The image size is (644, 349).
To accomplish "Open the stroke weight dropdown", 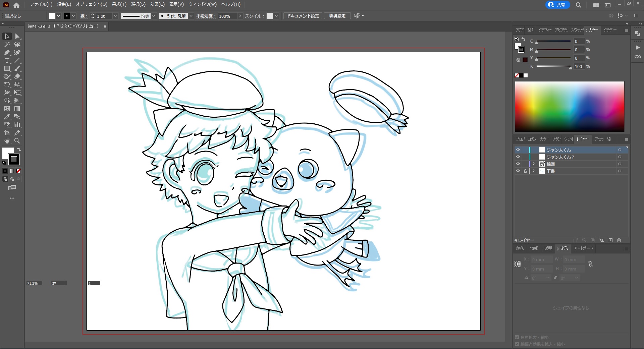I will click(115, 16).
